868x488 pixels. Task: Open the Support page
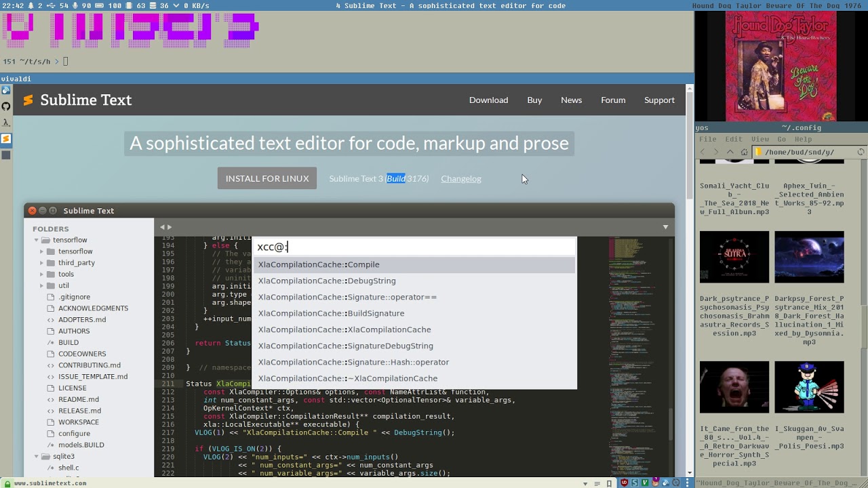[x=659, y=100]
